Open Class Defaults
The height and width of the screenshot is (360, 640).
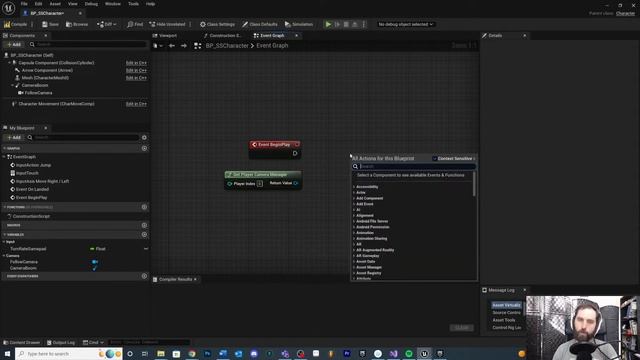click(x=260, y=24)
